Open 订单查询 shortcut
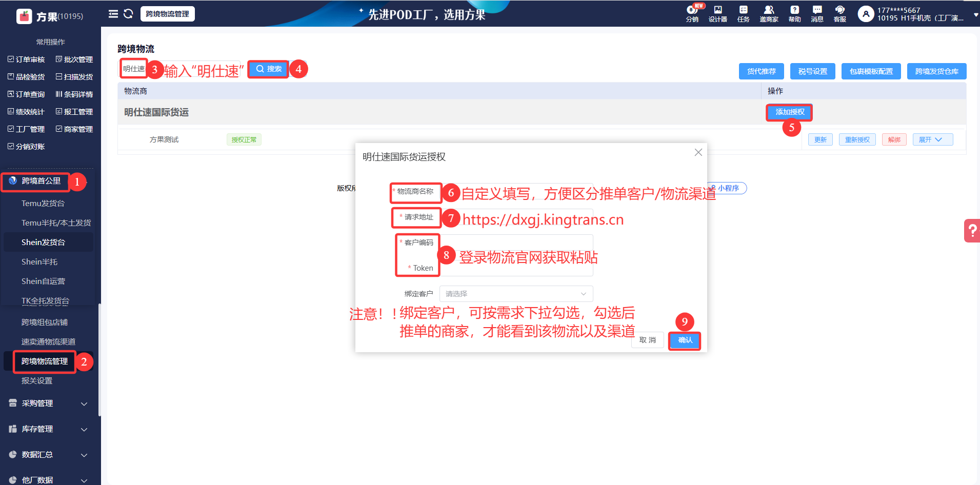Image resolution: width=980 pixels, height=485 pixels. 26,94
